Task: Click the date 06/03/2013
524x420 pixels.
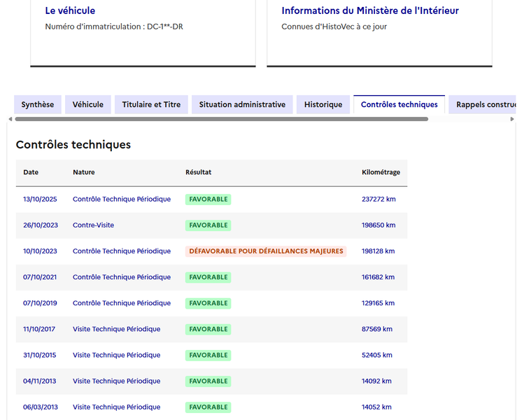Action: click(x=41, y=407)
